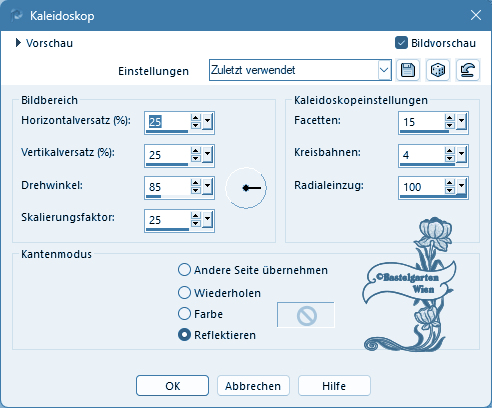
Task: Open the Einstellungen preset dropdown
Action: pos(384,70)
